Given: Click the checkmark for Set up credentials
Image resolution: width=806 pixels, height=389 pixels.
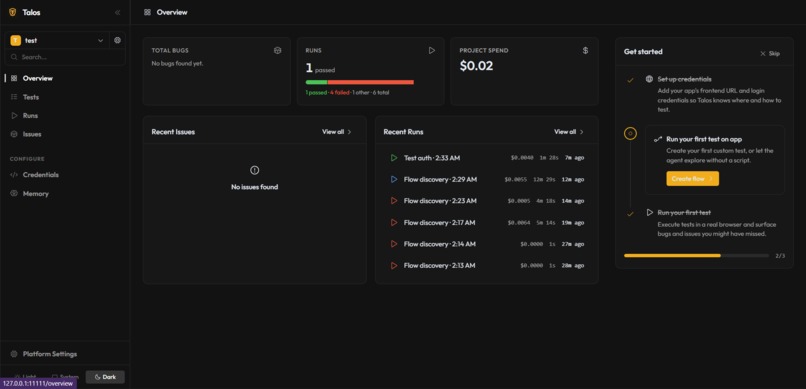Looking at the screenshot, I should [x=630, y=80].
